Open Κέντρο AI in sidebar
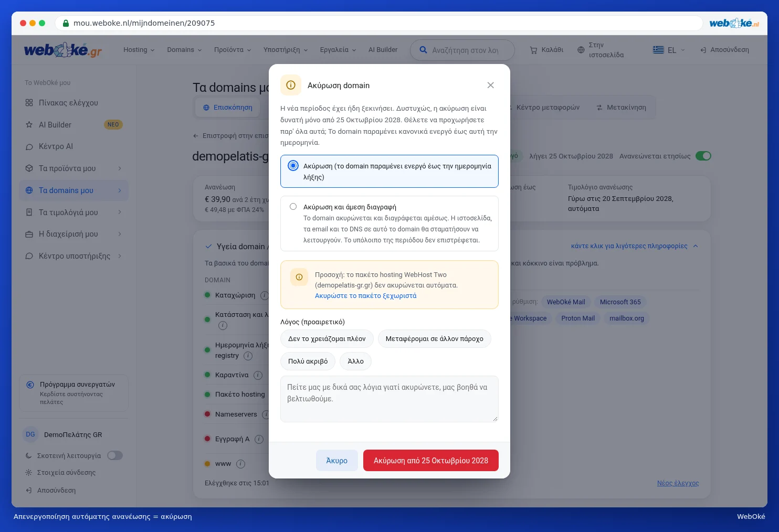 (73, 146)
